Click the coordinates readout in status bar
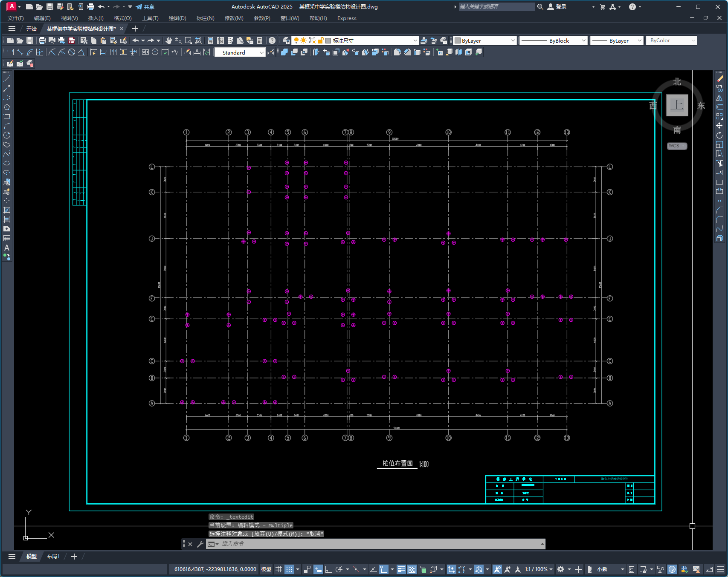The width and height of the screenshot is (728, 577). click(x=215, y=569)
